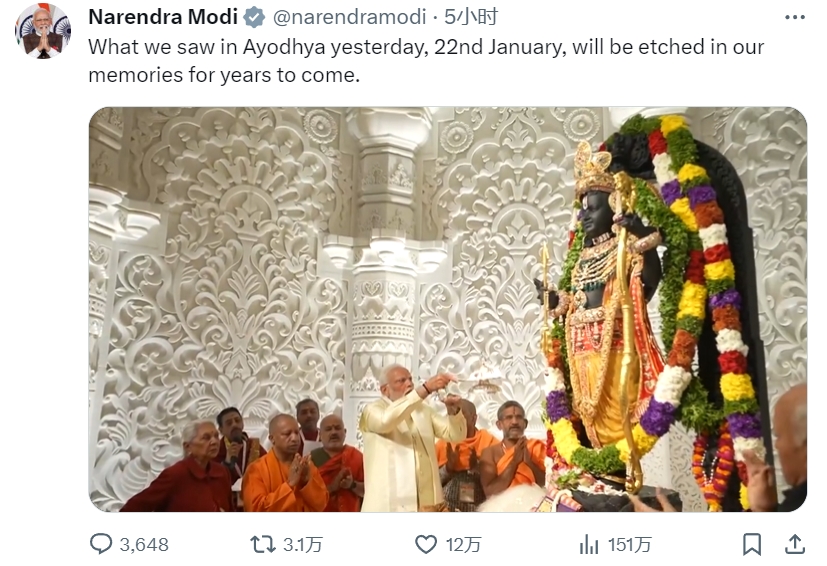Bookmark this tweet
The width and height of the screenshot is (827, 566).
coord(752,544)
